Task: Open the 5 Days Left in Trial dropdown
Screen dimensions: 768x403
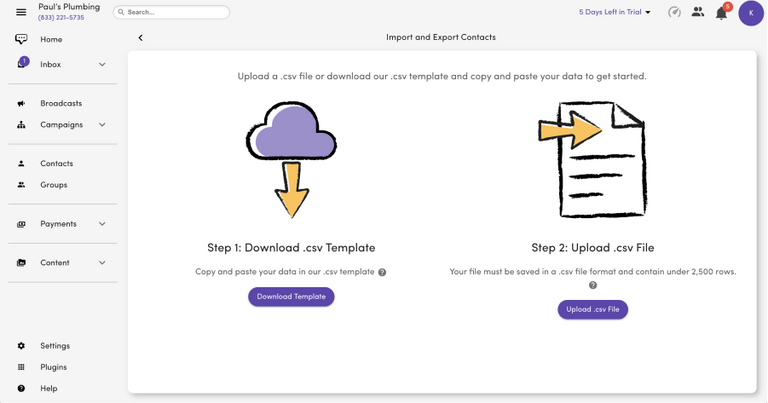Action: 615,12
